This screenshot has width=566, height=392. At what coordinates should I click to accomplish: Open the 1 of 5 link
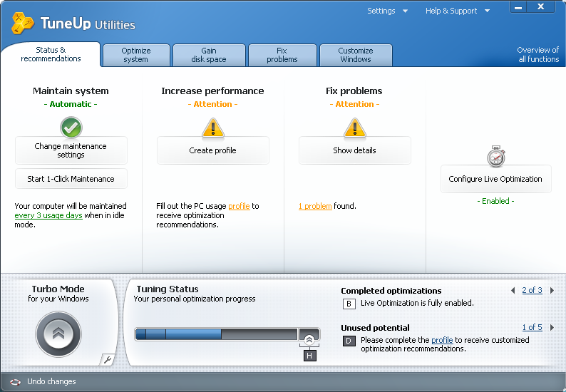coord(532,327)
